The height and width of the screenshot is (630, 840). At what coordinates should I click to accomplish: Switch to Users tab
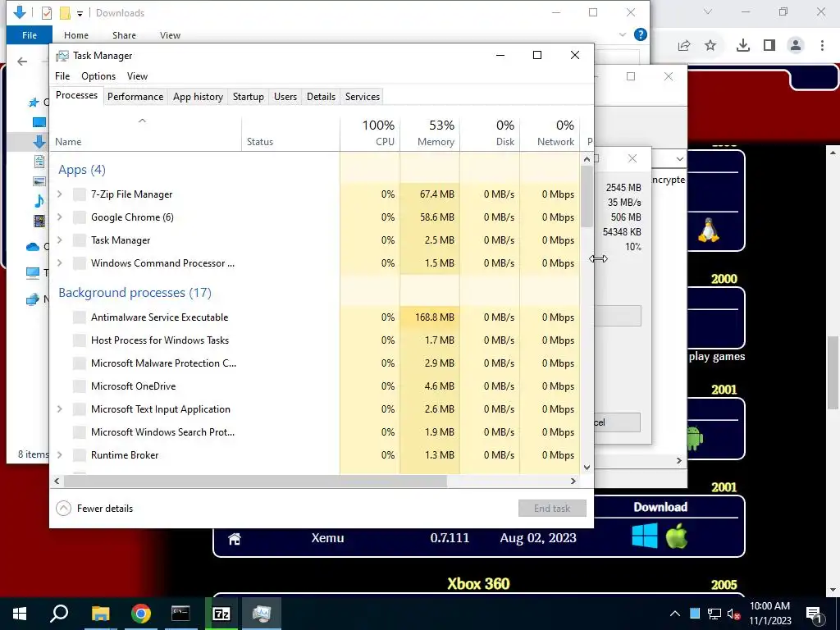pos(285,97)
